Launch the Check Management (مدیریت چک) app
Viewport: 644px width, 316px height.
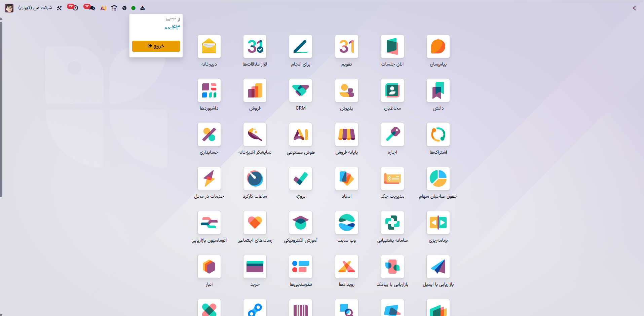[x=392, y=179]
